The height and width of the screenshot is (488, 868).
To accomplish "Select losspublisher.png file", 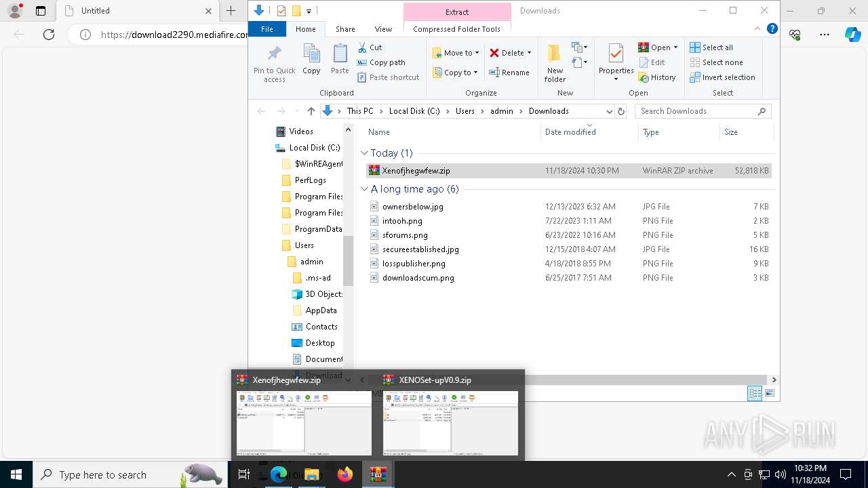I will 568,264.
